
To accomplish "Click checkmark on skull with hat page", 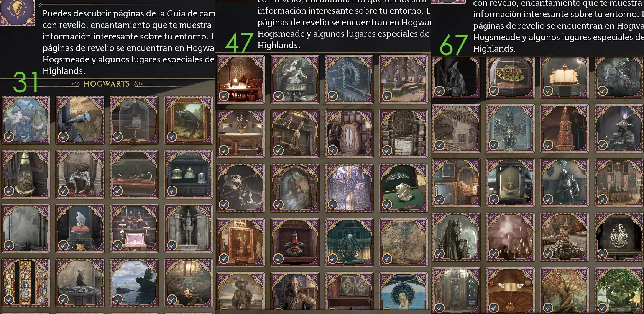I will [63, 245].
